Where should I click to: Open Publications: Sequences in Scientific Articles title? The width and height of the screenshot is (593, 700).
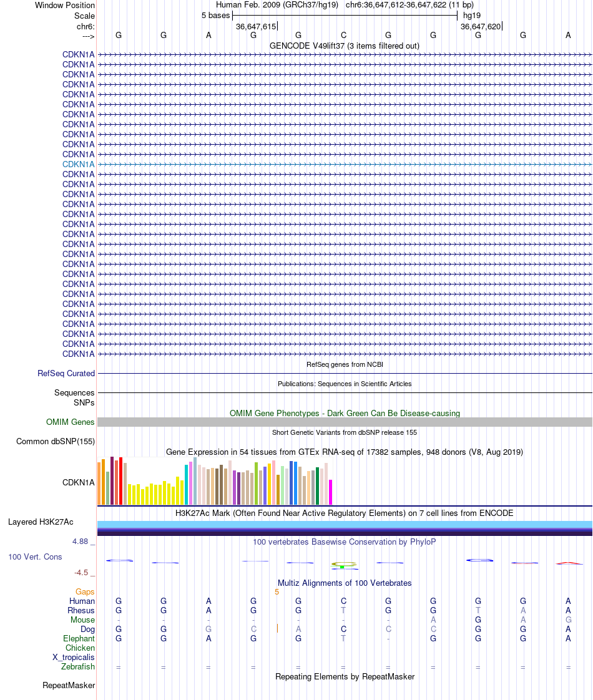coord(345,384)
